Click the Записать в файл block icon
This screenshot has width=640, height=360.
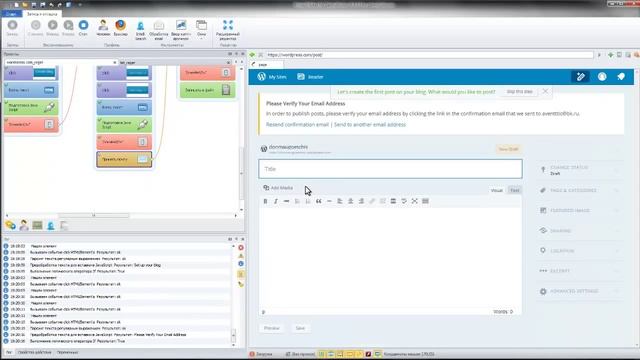tap(226, 90)
